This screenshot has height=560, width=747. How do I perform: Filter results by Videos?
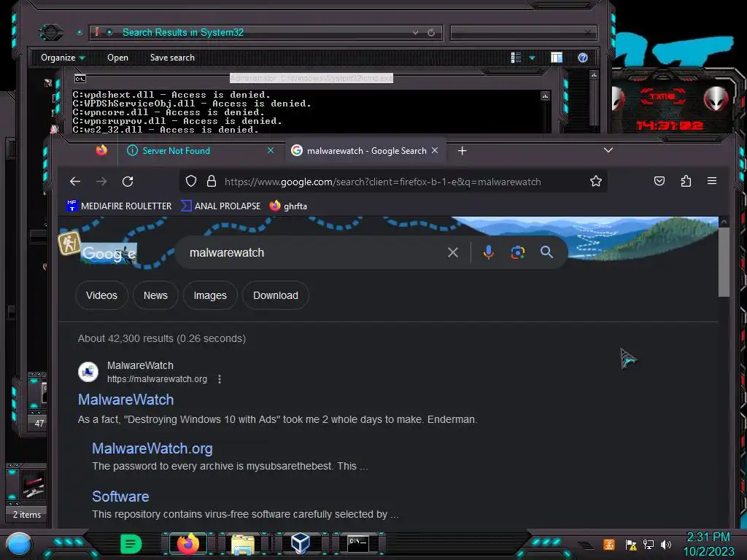101,295
